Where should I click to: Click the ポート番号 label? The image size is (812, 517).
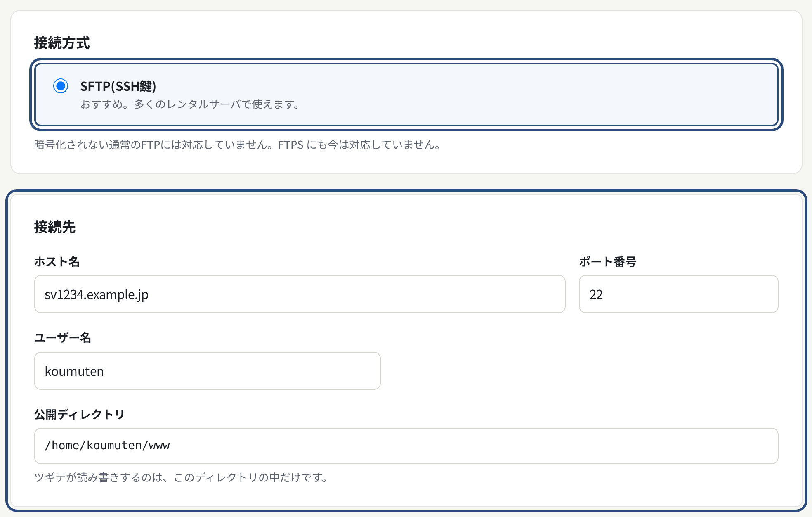(x=607, y=262)
